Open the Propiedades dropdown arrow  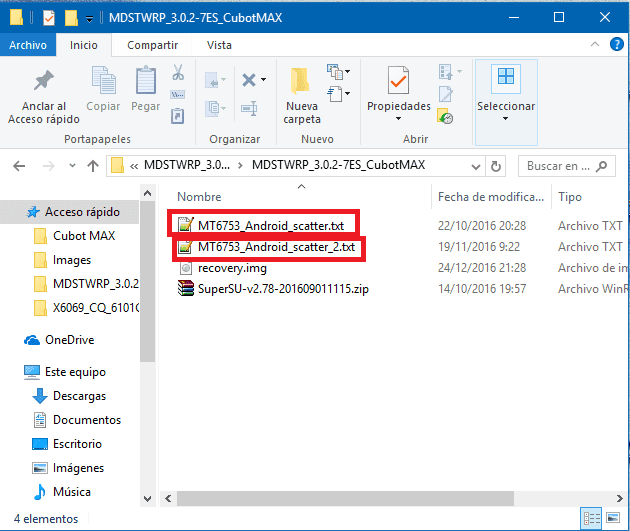tap(398, 118)
